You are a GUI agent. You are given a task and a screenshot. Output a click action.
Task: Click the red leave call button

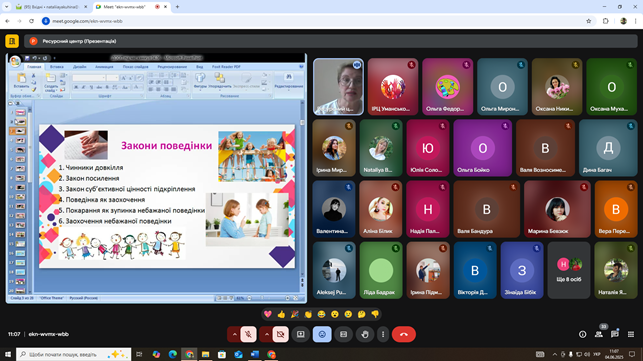tap(404, 334)
